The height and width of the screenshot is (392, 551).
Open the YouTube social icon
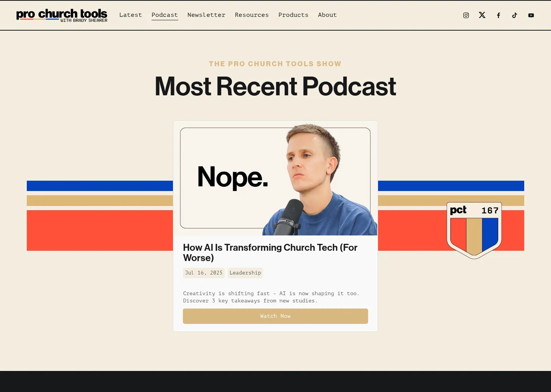tap(531, 15)
